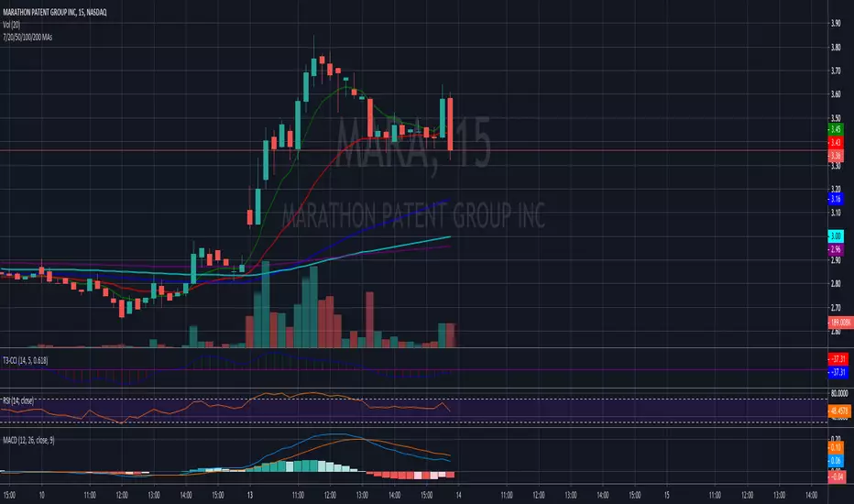Click the 3.36 last price label
The width and height of the screenshot is (854, 504).
pyautogui.click(x=836, y=156)
